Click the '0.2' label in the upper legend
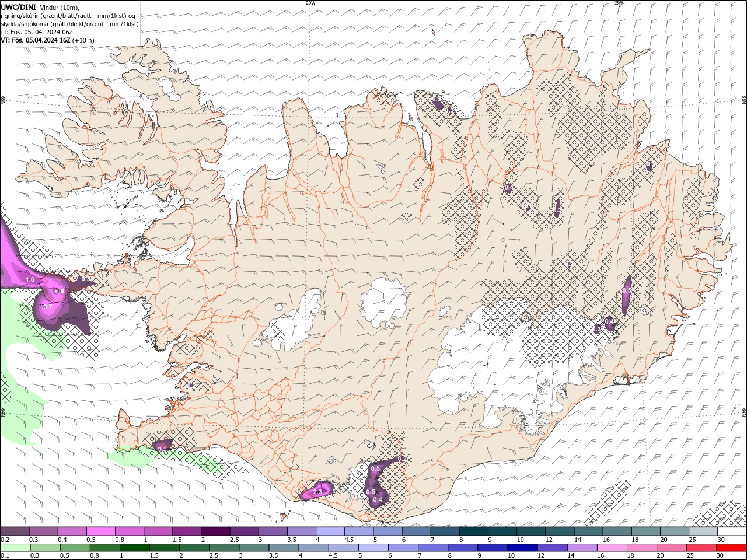Screen dimensions: 747x560 point(5,540)
